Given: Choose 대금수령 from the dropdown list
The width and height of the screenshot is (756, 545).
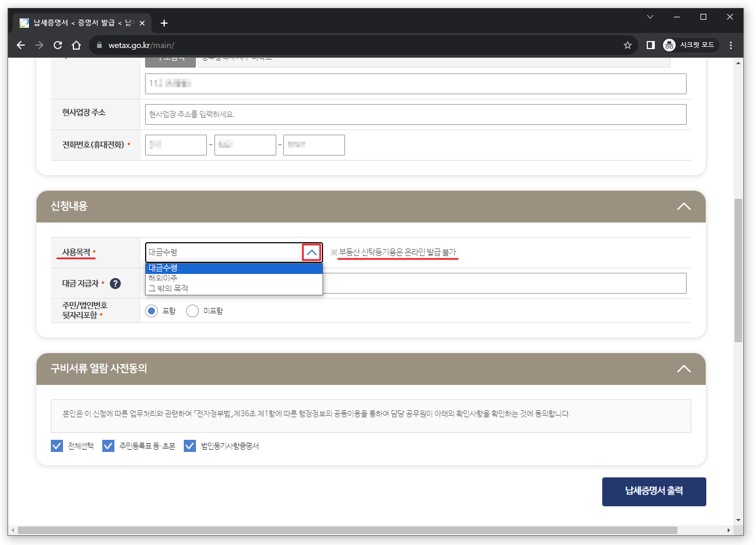Looking at the screenshot, I should (234, 268).
